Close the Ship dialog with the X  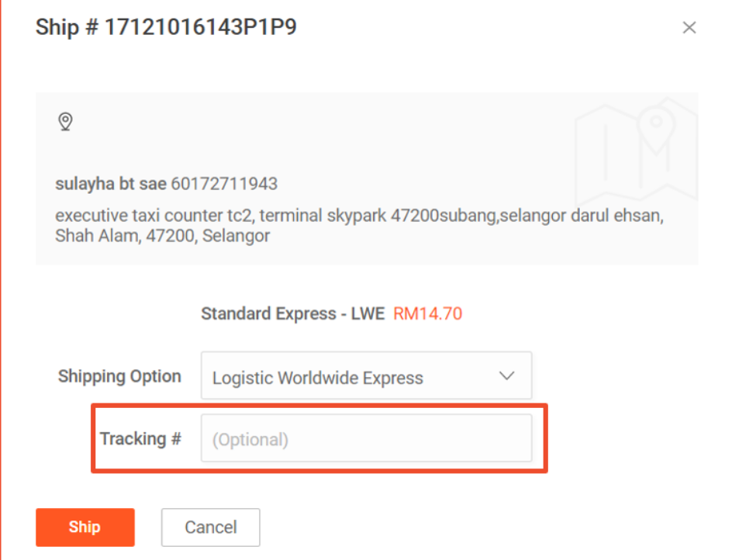(x=689, y=28)
